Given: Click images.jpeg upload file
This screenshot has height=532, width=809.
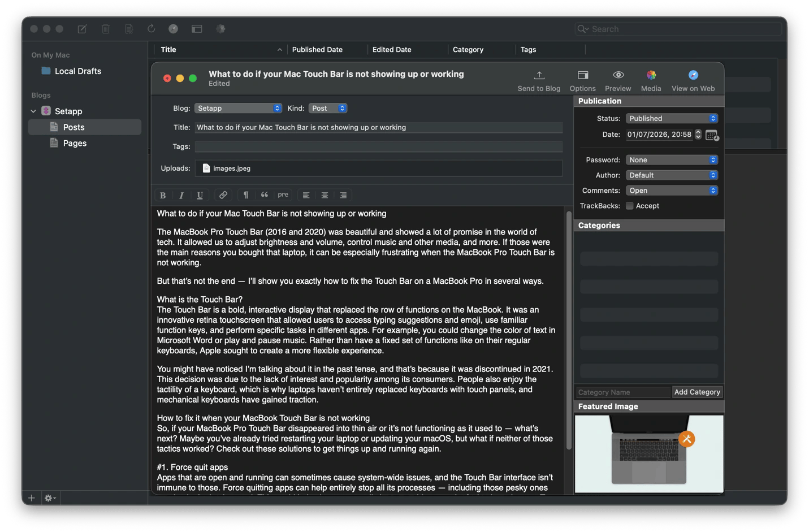Looking at the screenshot, I should click(x=227, y=168).
